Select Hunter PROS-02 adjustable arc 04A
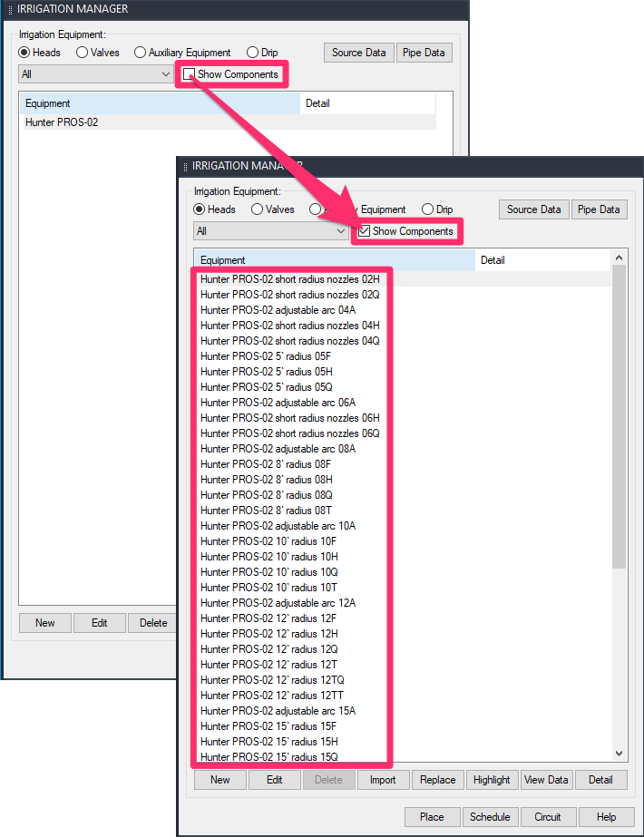The image size is (644, 837). click(278, 310)
